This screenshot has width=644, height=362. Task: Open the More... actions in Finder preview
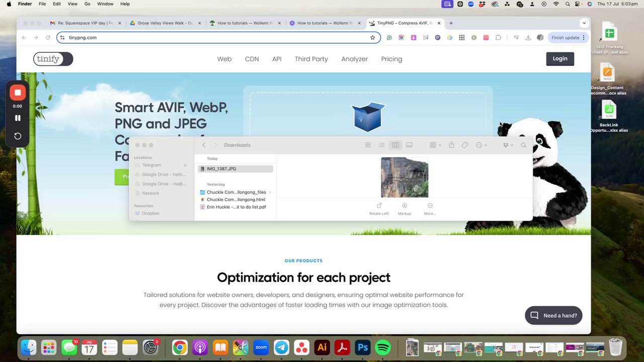point(430,209)
